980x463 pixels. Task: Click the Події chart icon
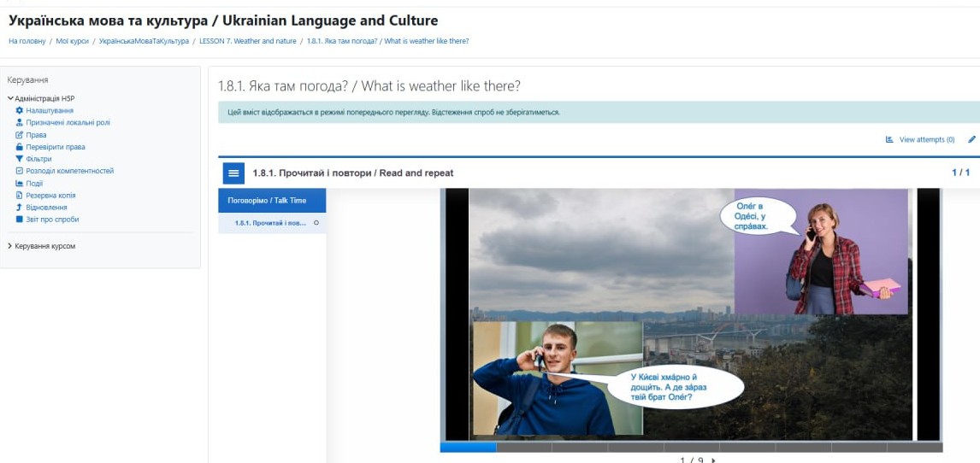20,183
